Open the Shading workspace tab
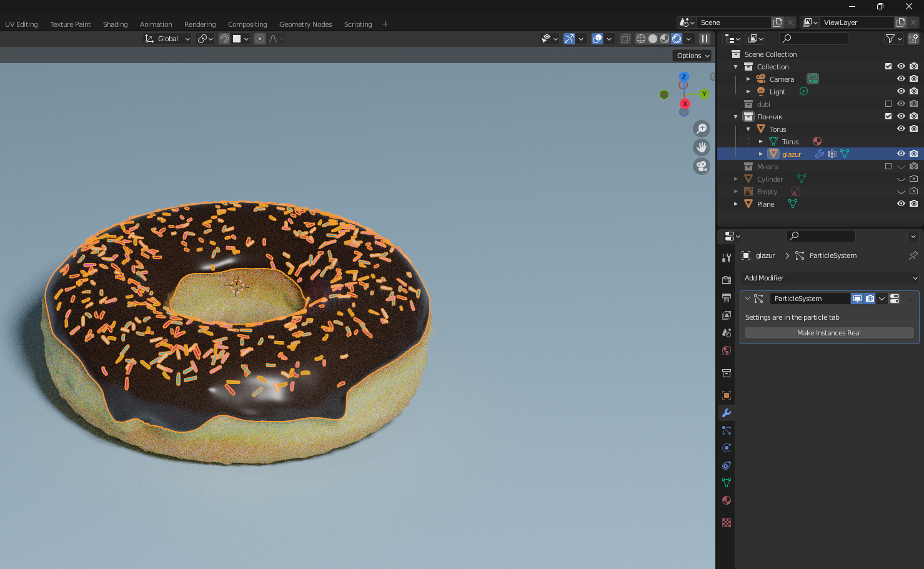This screenshot has width=924, height=569. 115,24
